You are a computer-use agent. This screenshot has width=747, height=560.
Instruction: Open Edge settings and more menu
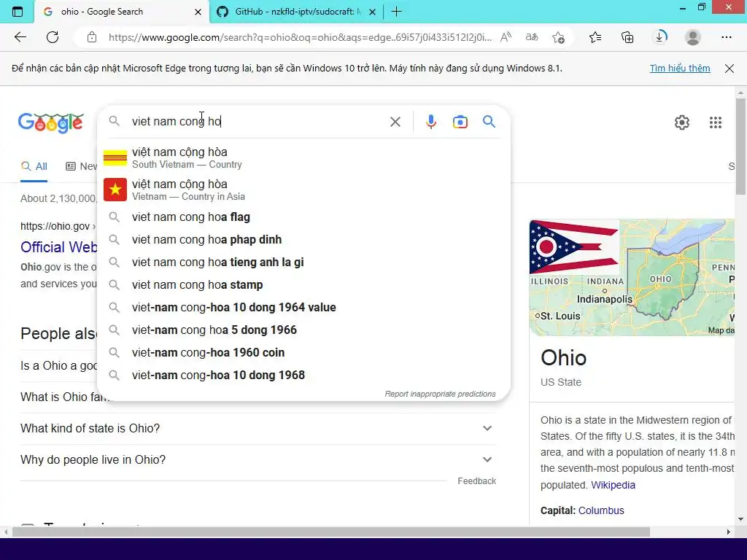point(726,37)
